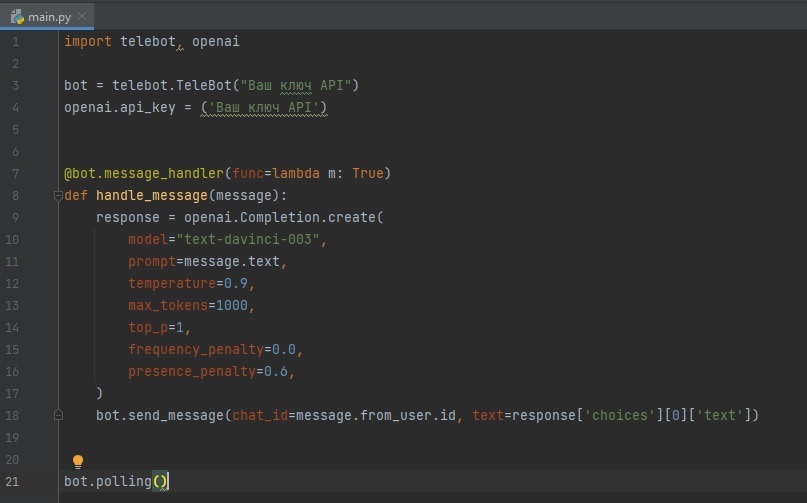Click presence_penalty=0.6 parameter
807x503 pixels.
click(x=211, y=372)
